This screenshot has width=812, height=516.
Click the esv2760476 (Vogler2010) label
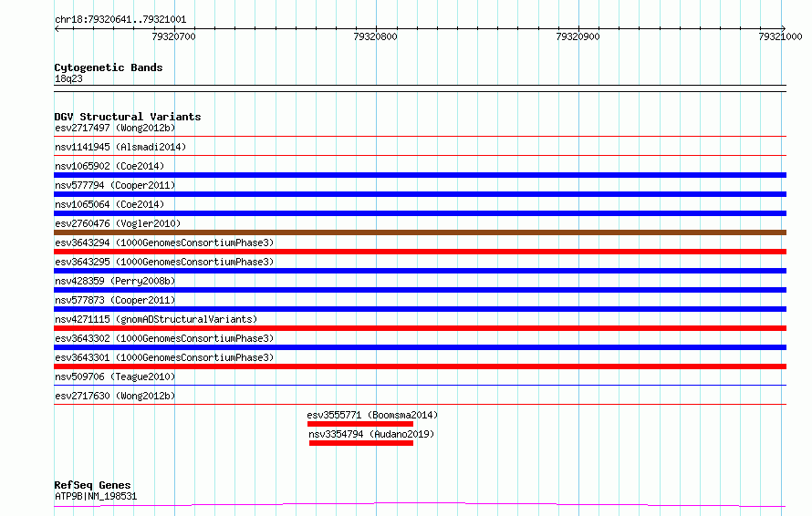pos(118,223)
